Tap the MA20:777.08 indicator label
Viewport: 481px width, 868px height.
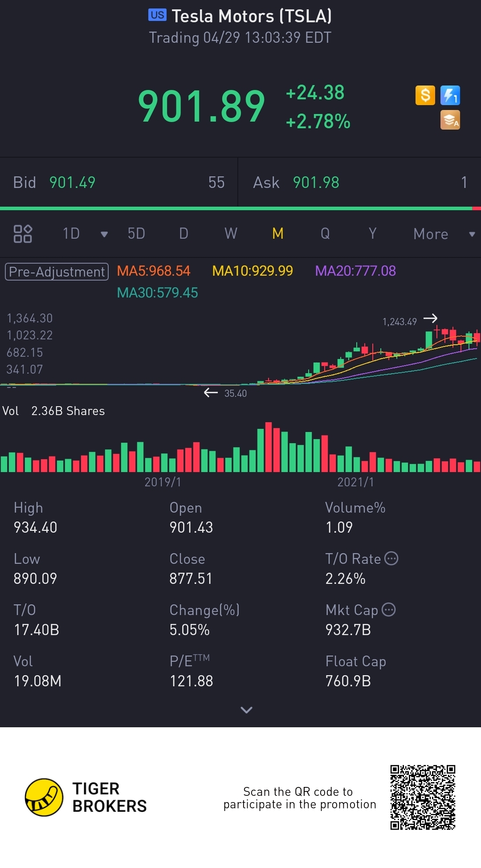355,271
